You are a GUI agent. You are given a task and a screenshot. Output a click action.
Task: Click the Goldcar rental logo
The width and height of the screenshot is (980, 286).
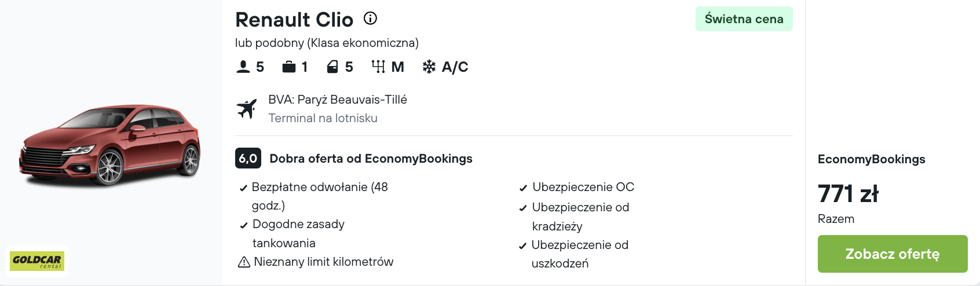pyautogui.click(x=37, y=261)
